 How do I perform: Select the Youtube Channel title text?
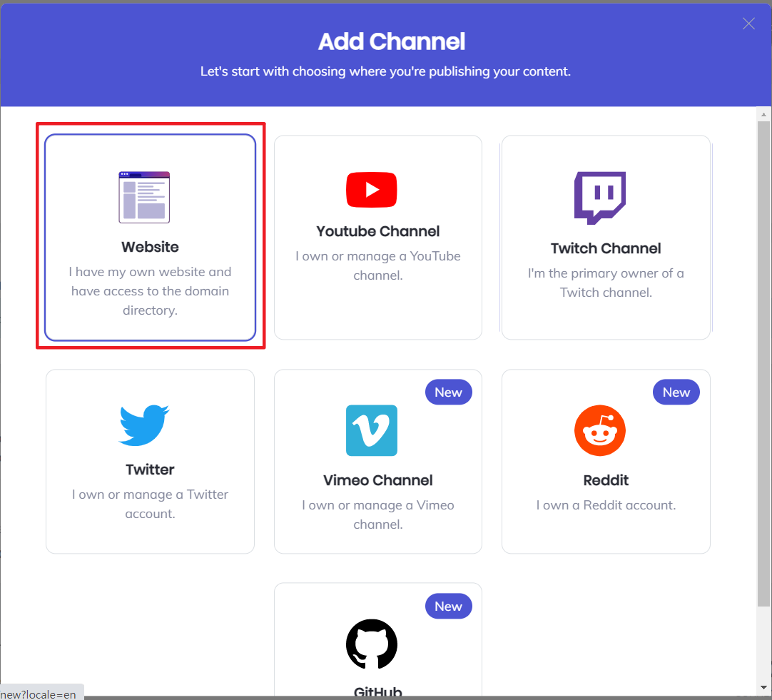377,231
